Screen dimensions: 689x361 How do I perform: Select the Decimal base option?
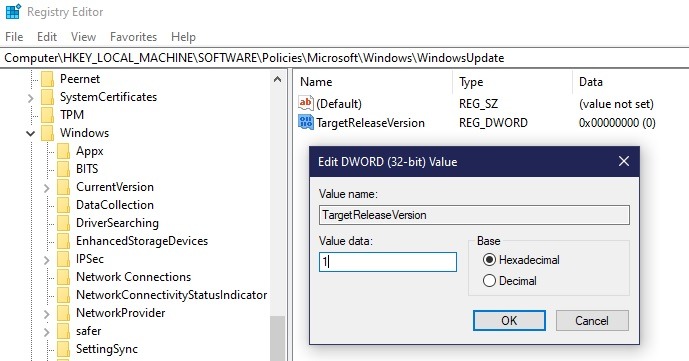coord(510,281)
